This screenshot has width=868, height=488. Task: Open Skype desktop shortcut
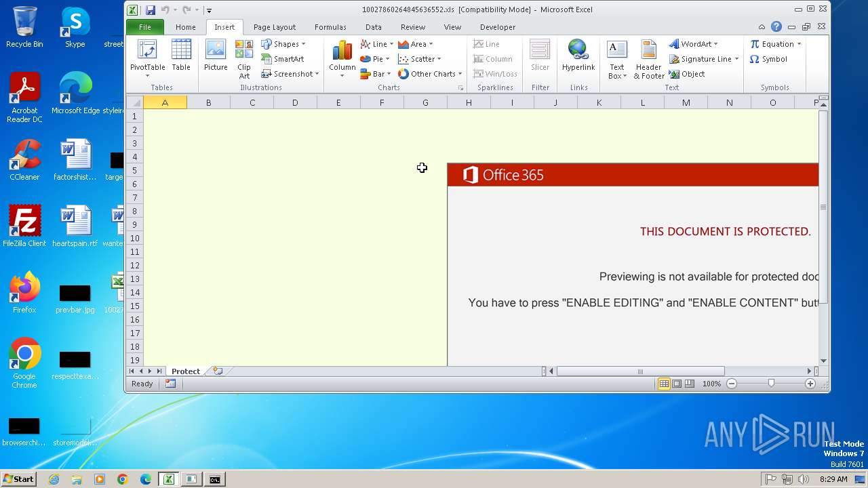75,27
